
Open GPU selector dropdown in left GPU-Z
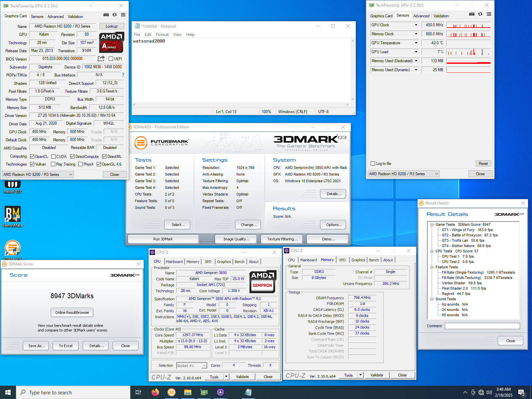38,175
